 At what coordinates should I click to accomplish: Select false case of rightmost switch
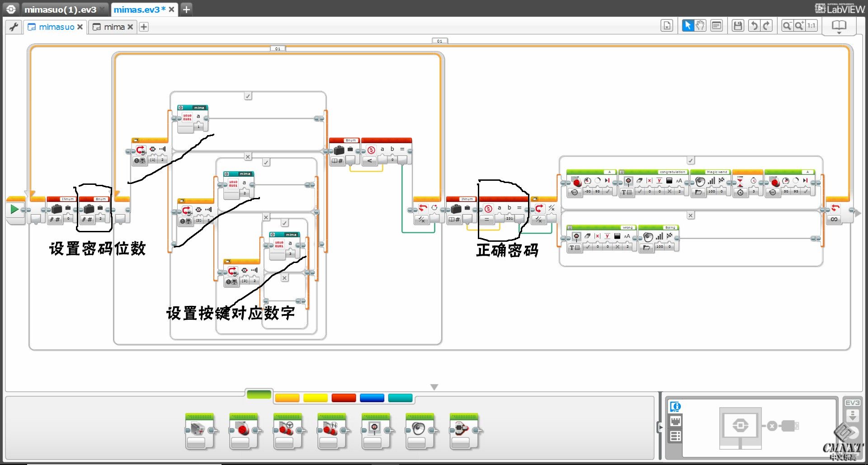pyautogui.click(x=691, y=216)
